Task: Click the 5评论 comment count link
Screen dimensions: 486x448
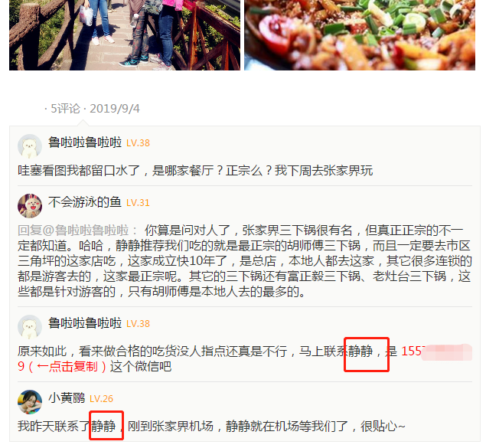Action: [x=65, y=109]
